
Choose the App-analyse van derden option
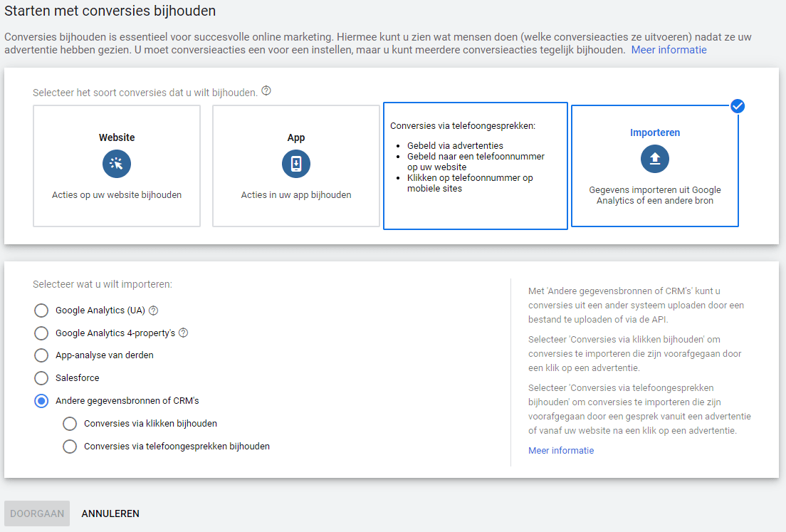pyautogui.click(x=41, y=355)
